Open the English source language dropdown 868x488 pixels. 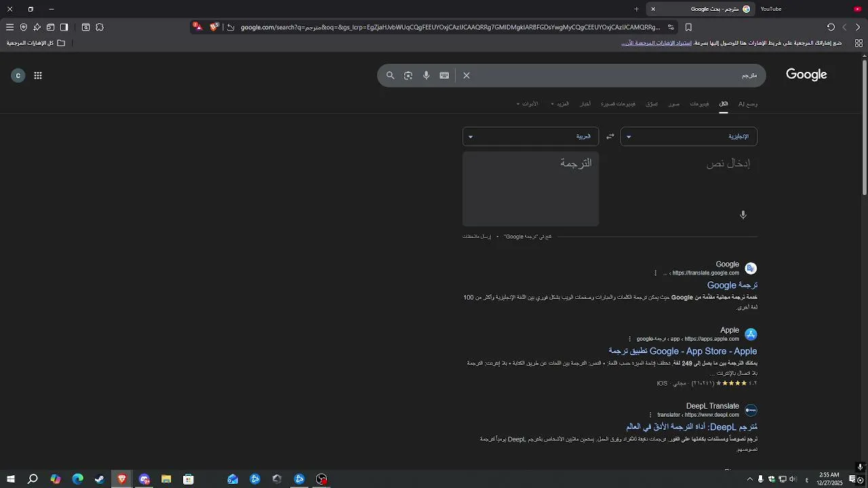(x=689, y=136)
